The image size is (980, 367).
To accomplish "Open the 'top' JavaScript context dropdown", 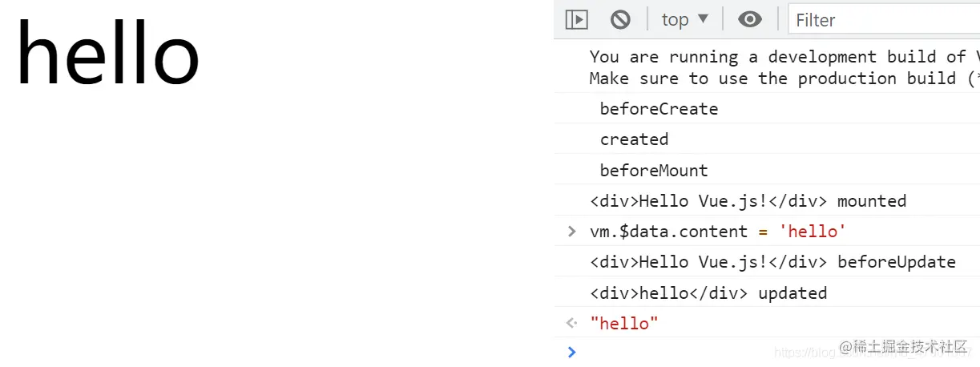I will click(685, 20).
